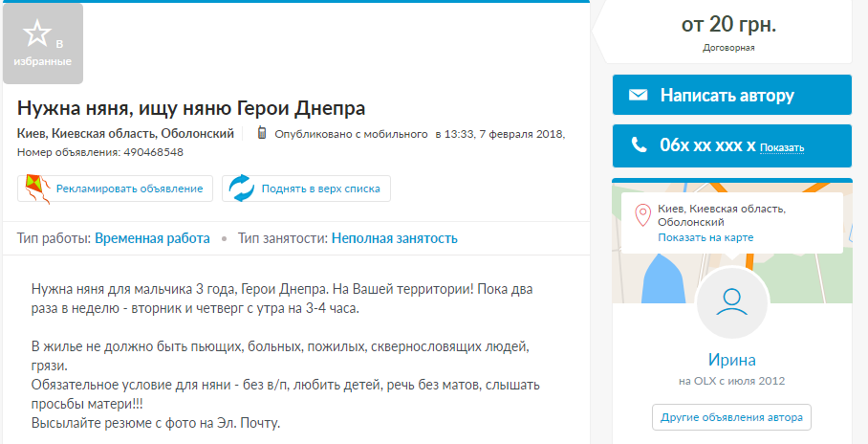Click listing number 490468548

153,152
